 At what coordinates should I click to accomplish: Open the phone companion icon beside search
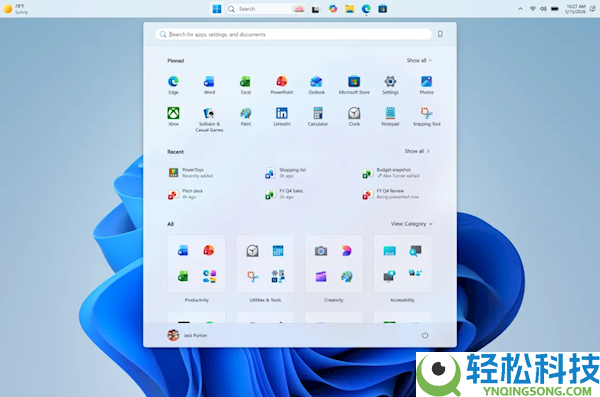coord(440,34)
